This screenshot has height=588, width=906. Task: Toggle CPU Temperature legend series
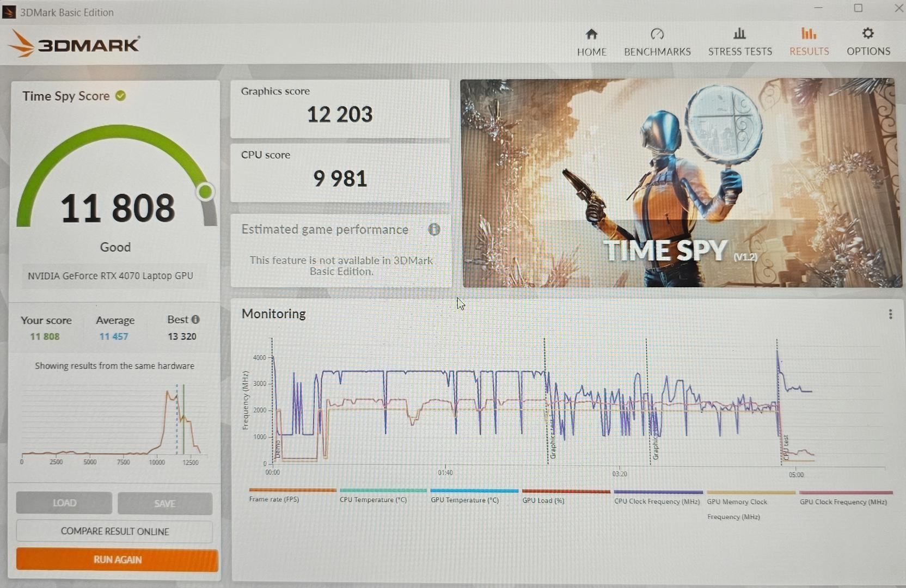point(373,499)
